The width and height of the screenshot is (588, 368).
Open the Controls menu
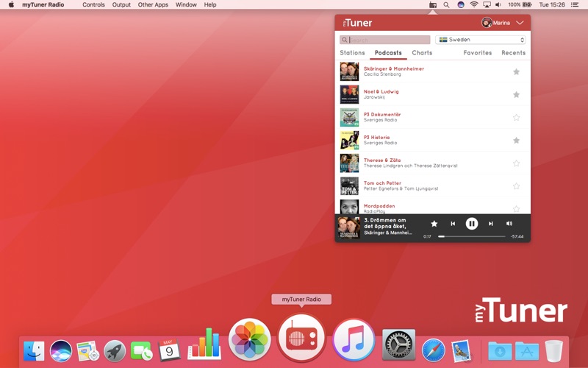(x=93, y=5)
